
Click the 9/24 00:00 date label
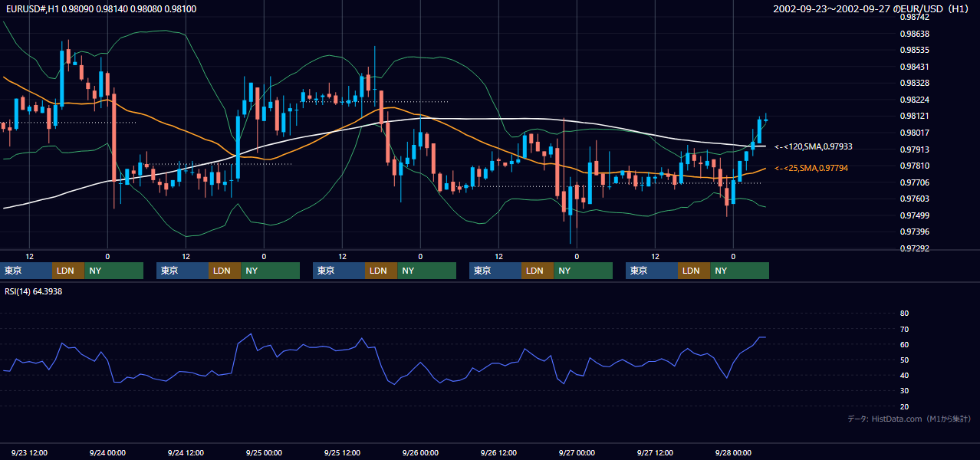point(107,452)
